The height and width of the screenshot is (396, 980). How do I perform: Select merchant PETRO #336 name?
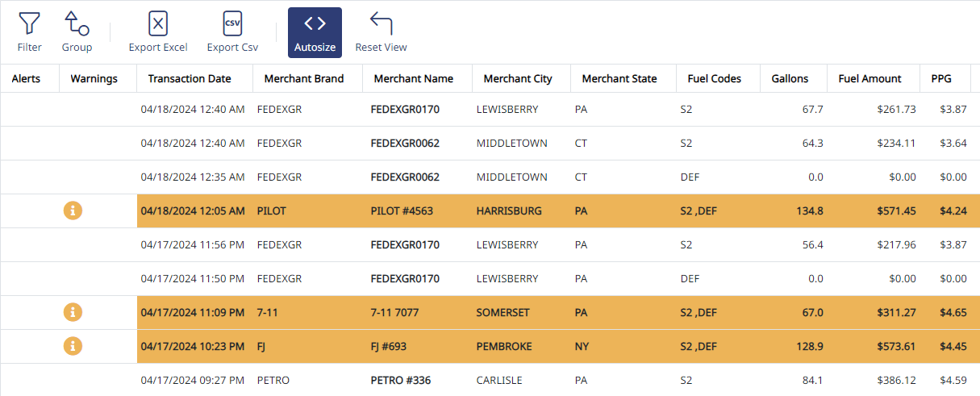[x=401, y=380]
